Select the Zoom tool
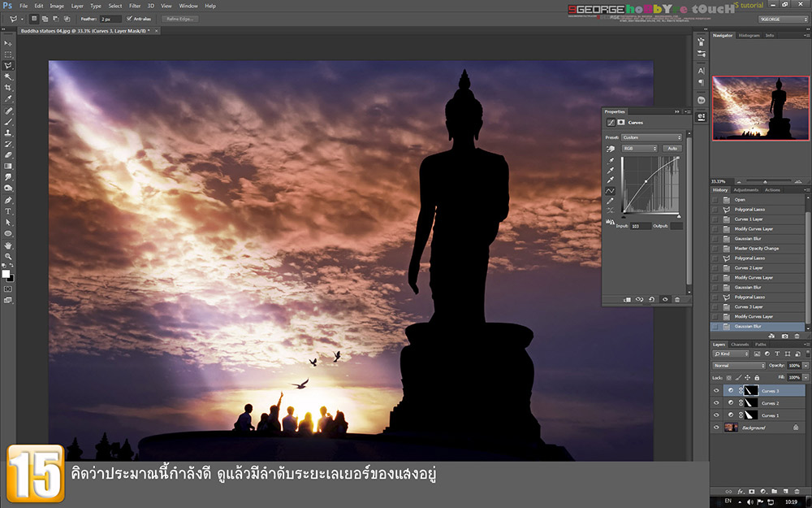 point(8,257)
